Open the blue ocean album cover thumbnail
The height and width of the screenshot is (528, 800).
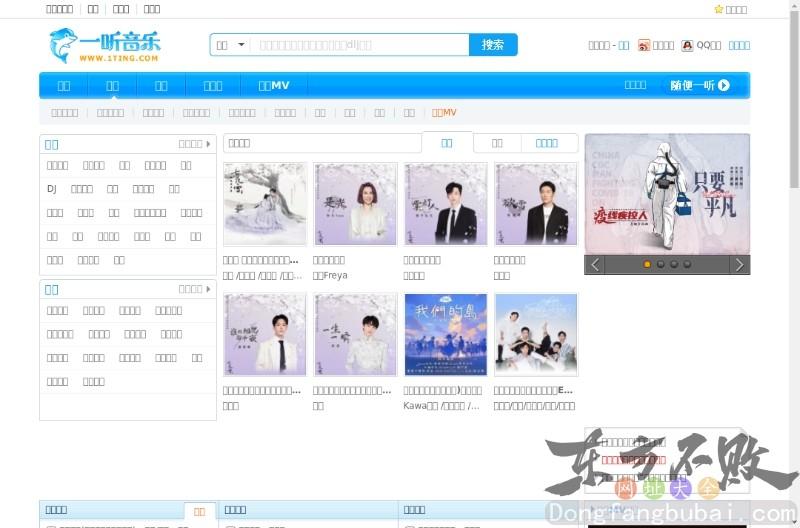click(445, 334)
